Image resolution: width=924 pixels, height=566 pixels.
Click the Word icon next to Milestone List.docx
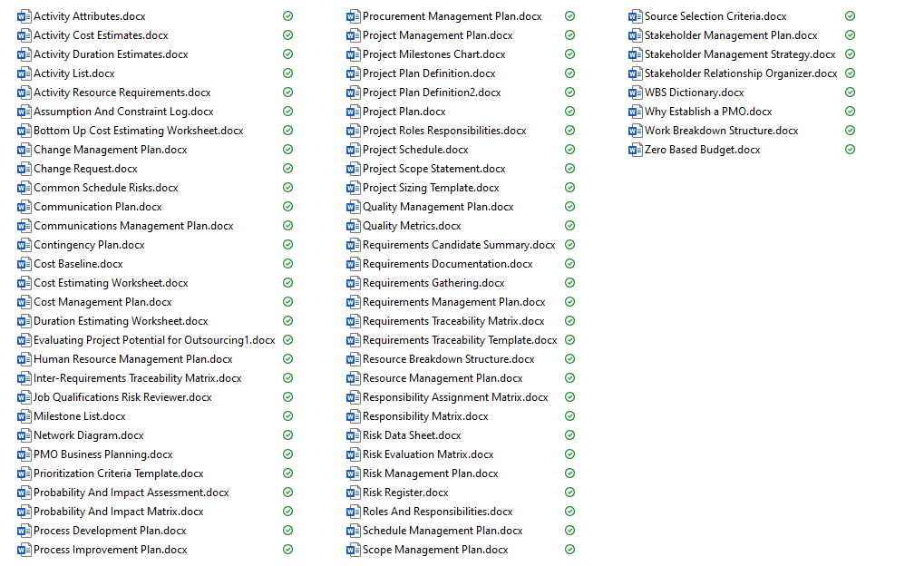[x=24, y=416]
